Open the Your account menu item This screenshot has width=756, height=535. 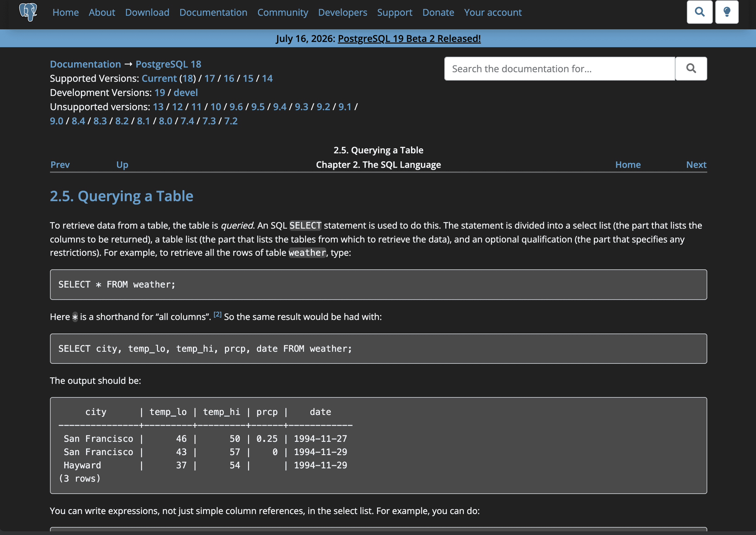(493, 13)
